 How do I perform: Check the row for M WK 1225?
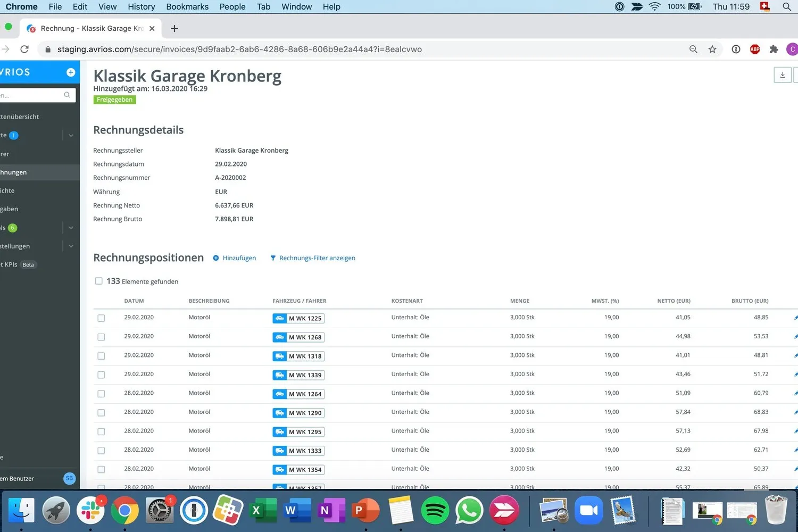point(101,318)
